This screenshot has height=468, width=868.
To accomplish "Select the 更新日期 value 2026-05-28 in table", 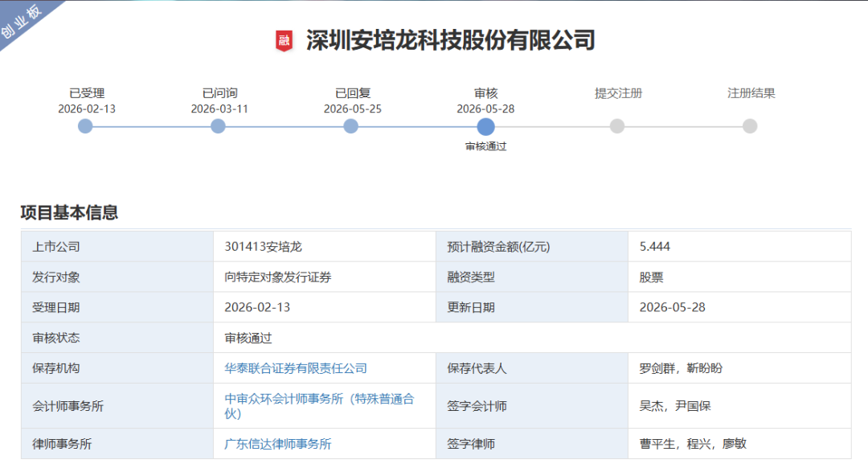I will coord(673,307).
